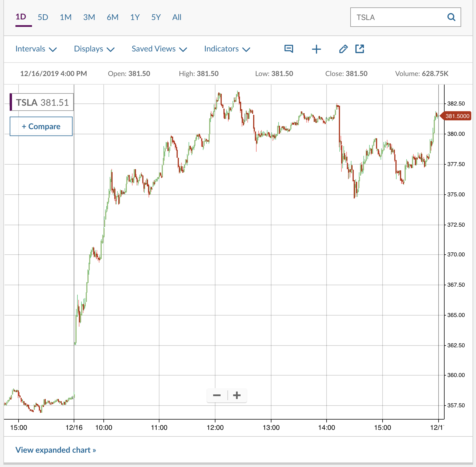Screen dimensions: 476x467
Task: Expand the Saved Views dropdown
Action: pyautogui.click(x=159, y=49)
